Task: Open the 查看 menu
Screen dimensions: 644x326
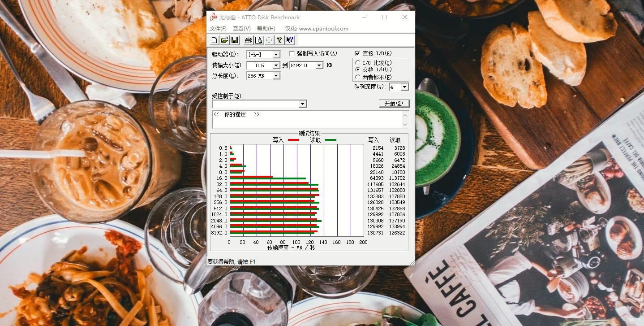Action: pos(241,28)
